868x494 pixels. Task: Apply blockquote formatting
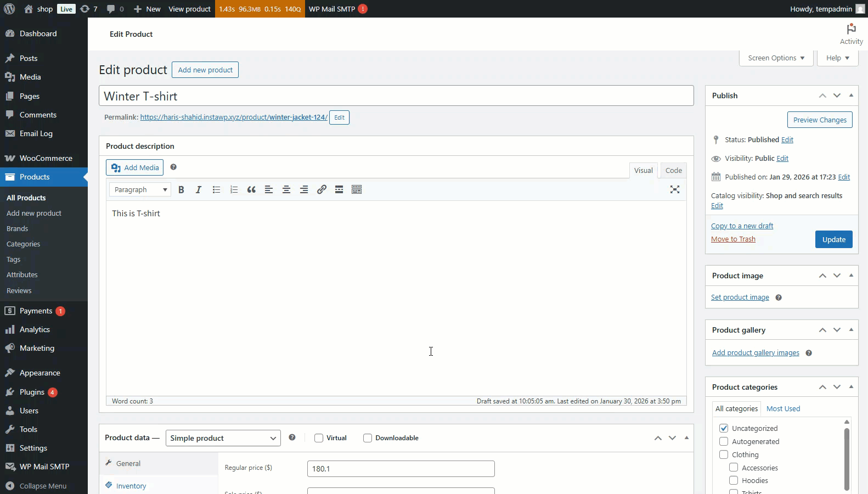click(251, 190)
